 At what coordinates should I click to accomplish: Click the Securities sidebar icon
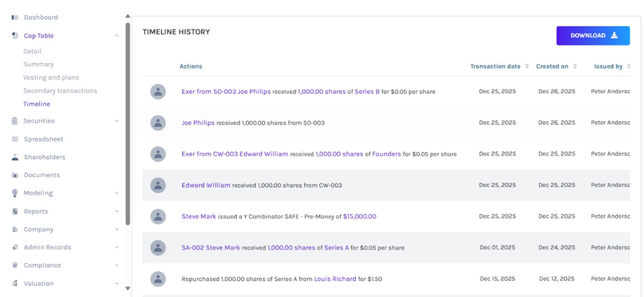[15, 121]
